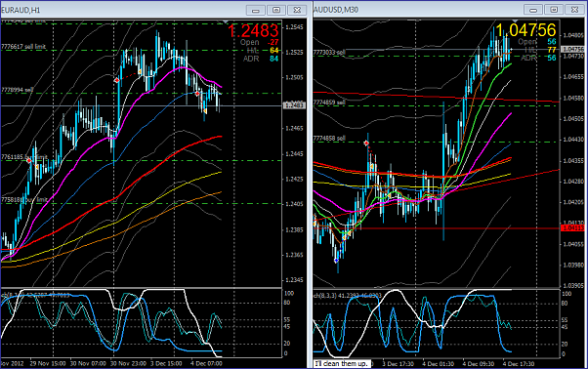The height and width of the screenshot is (369, 588).
Task: Click the large red 1.2483 price display
Action: coord(253,30)
